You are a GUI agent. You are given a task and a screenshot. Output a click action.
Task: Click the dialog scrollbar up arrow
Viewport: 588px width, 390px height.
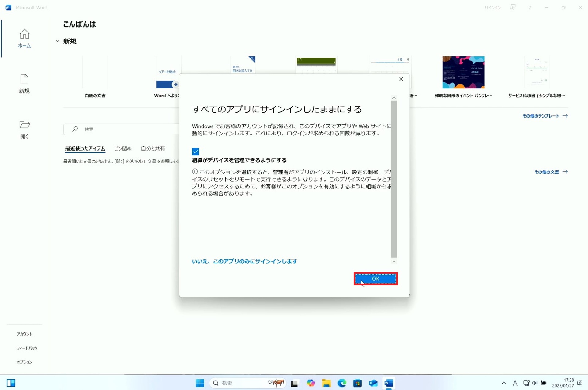click(394, 98)
